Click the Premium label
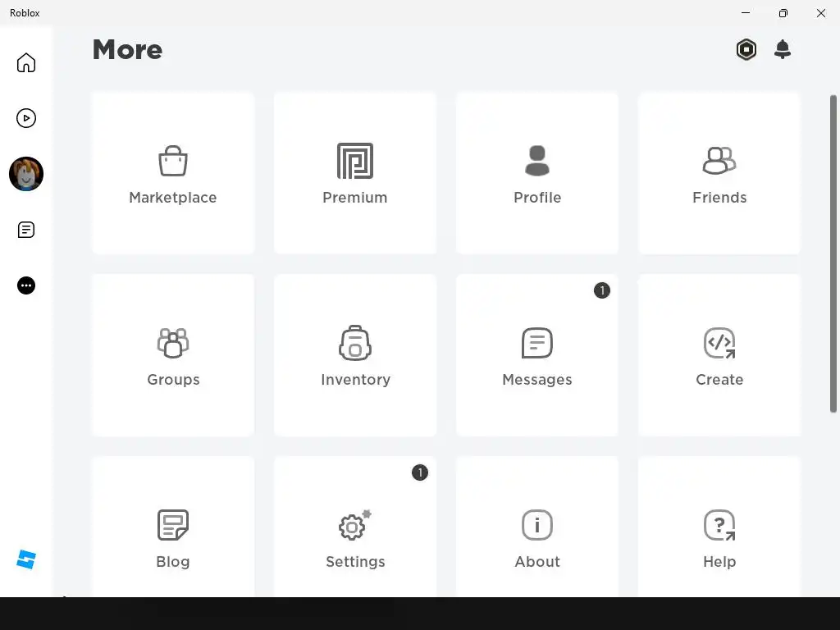 tap(355, 198)
